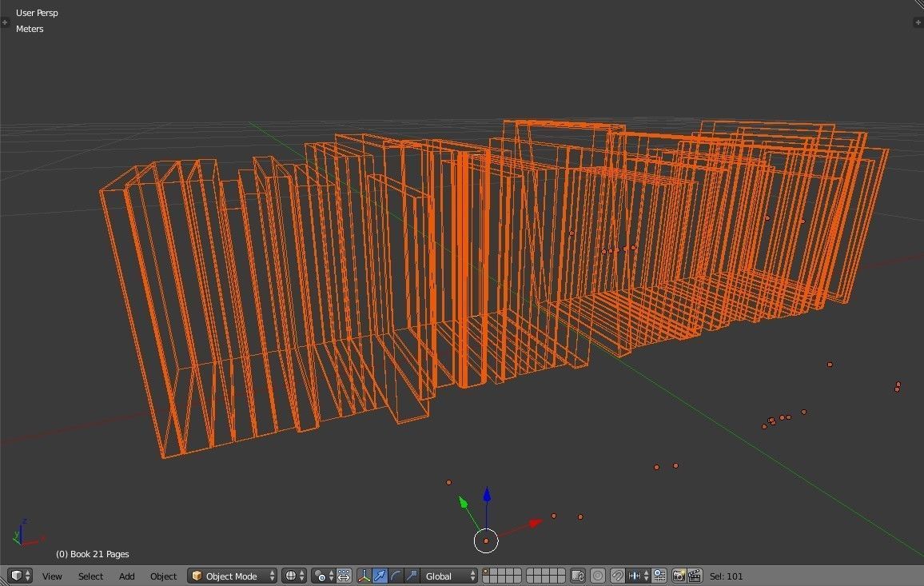This screenshot has height=586, width=924.
Task: Toggle lock camera and layers icon
Action: 578,576
